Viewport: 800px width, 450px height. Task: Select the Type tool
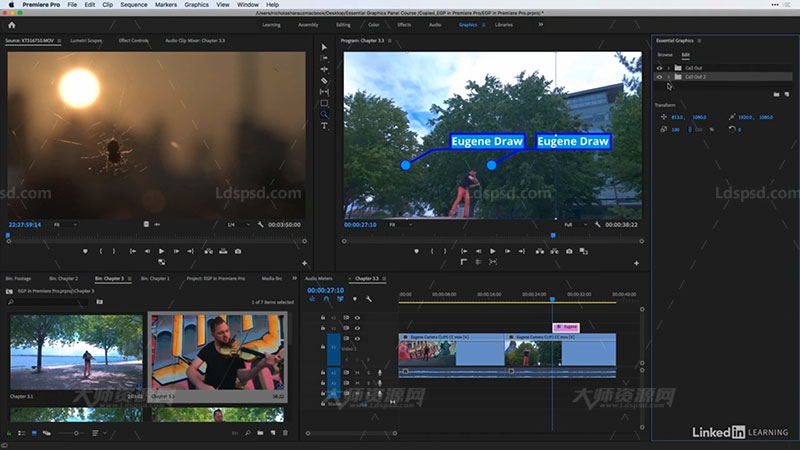pos(324,126)
